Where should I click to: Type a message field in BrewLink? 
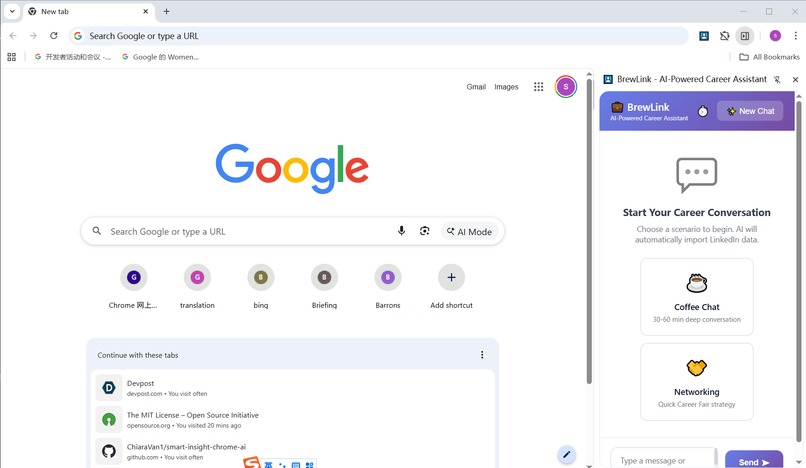click(663, 459)
